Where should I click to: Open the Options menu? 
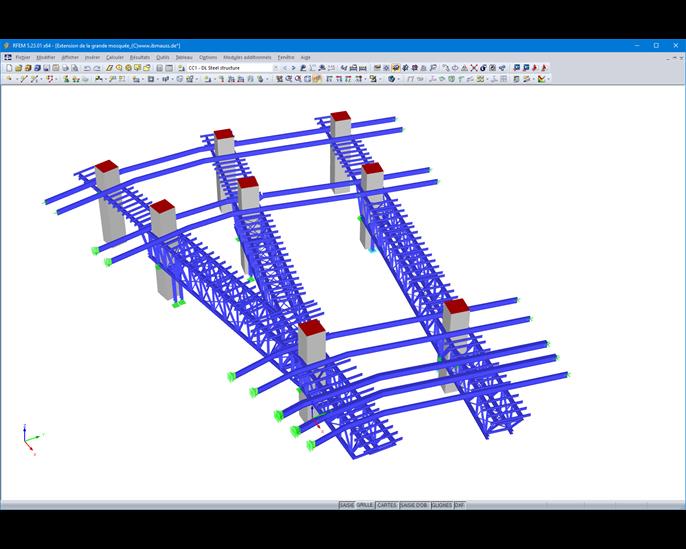[x=208, y=57]
